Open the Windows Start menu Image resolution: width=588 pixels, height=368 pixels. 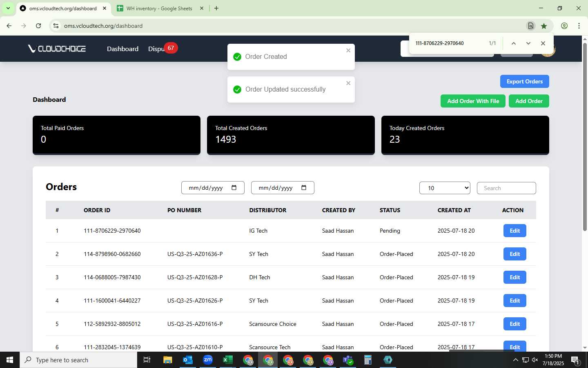pos(10,360)
